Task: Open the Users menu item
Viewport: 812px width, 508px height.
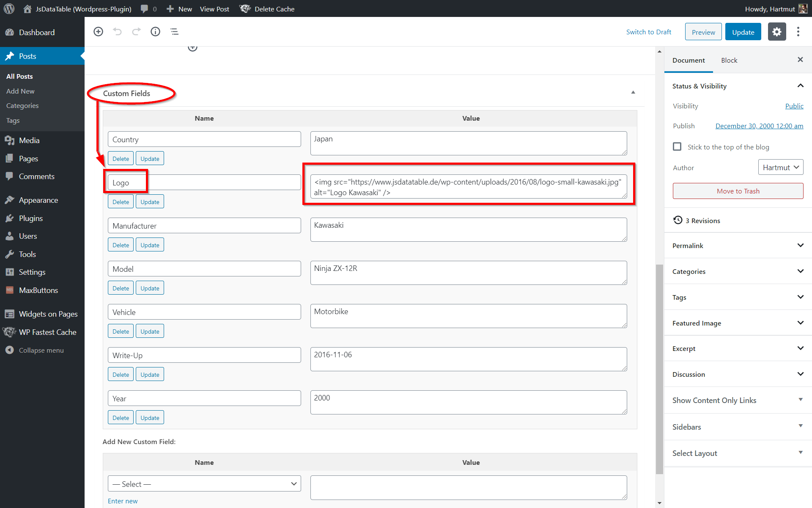Action: click(42, 236)
